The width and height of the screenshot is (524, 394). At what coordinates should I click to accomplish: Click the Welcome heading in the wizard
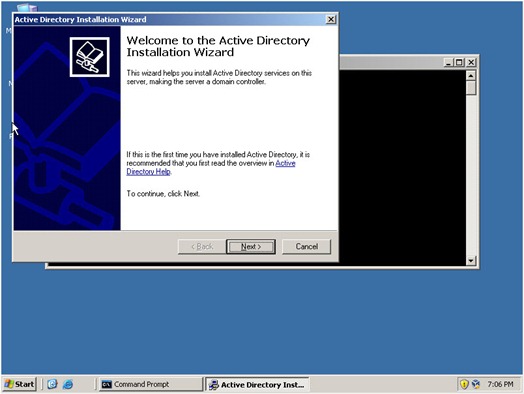[x=218, y=46]
